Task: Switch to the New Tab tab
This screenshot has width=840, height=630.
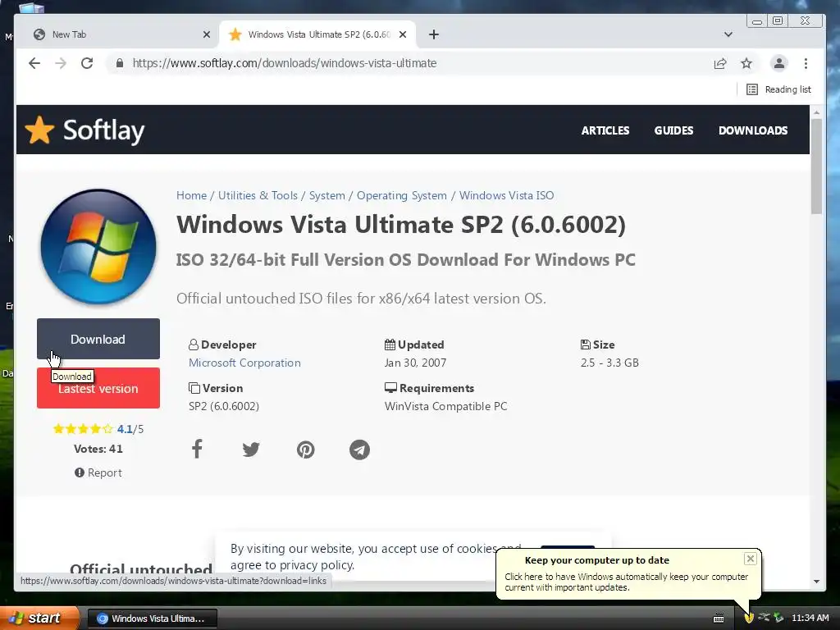Action: pos(118,34)
